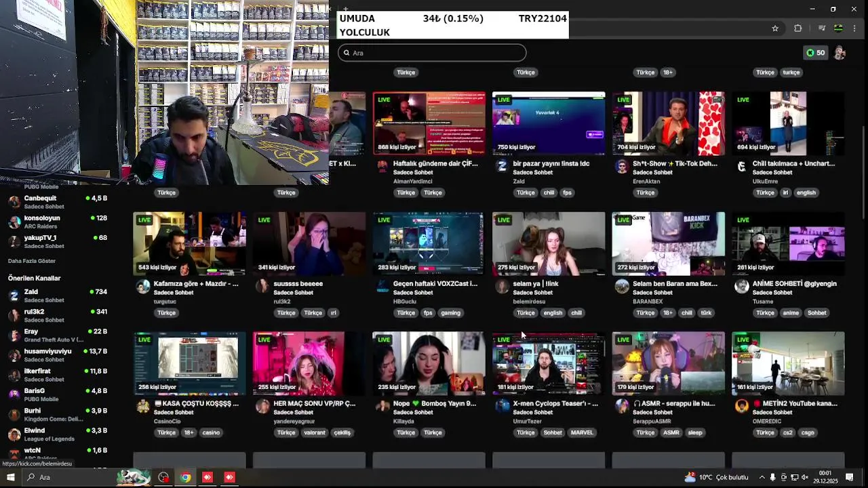Open the SerappuASMR stream thumbnail
868x488 pixels.
coord(668,363)
